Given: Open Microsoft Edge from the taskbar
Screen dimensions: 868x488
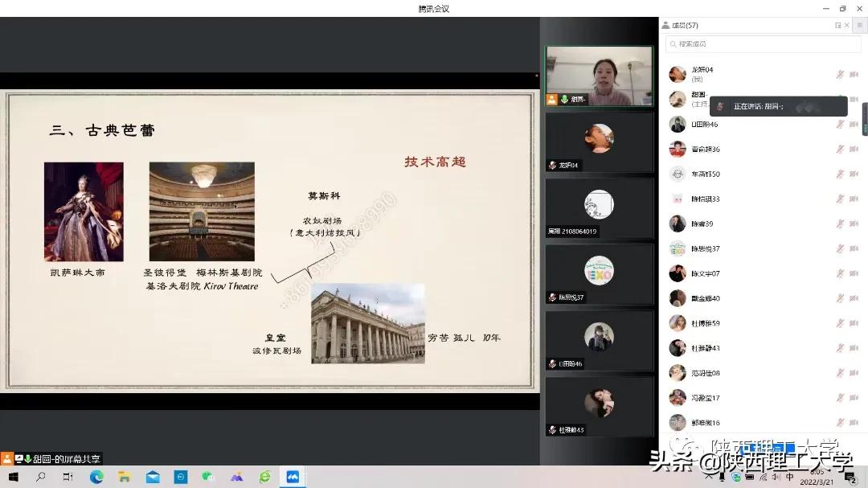Looking at the screenshot, I should pyautogui.click(x=97, y=477).
